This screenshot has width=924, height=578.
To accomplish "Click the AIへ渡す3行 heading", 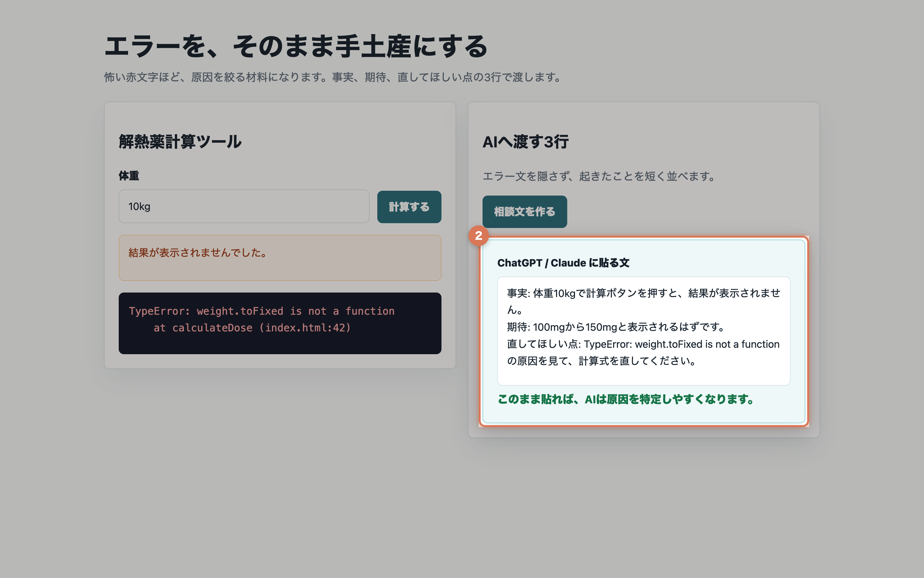I will tap(526, 142).
